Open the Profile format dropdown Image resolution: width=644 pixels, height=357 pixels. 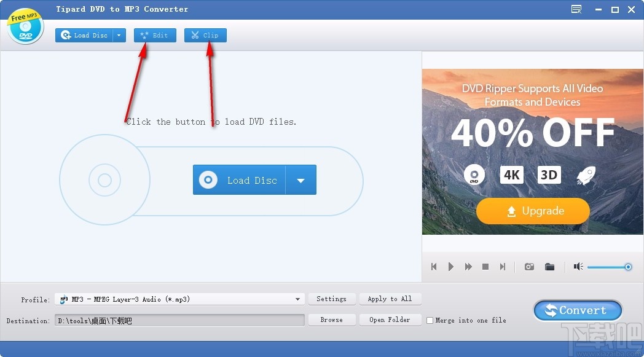[298, 299]
